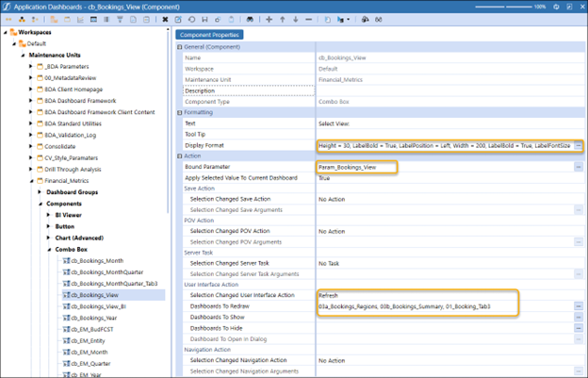Open ellipsis picker for Bound Parameter
The height and width of the screenshot is (378, 588).
[x=579, y=167]
